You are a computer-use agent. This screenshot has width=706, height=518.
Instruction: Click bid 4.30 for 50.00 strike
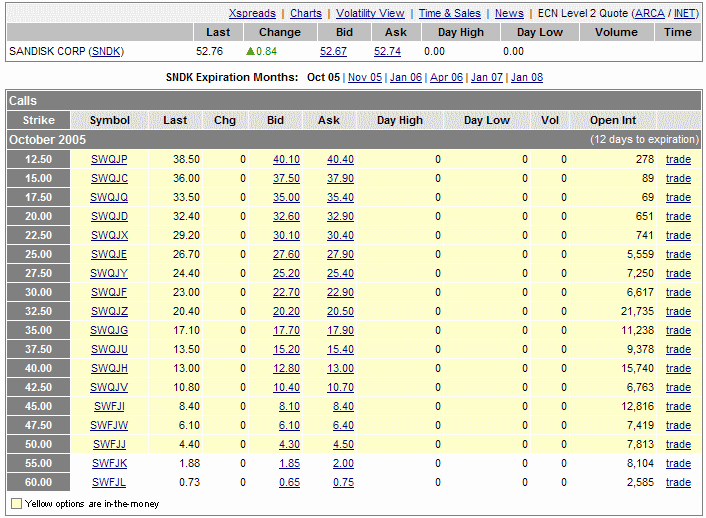290,444
